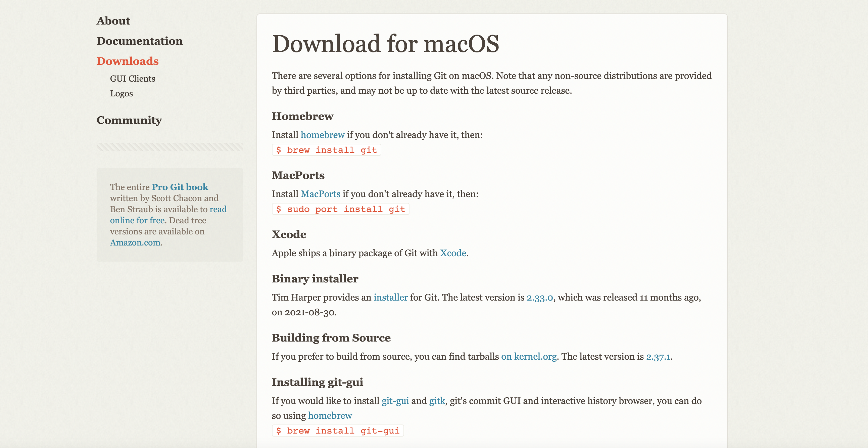Screen dimensions: 868x448
Task: Click the release date 2021-08-30 text
Action: [x=310, y=312]
